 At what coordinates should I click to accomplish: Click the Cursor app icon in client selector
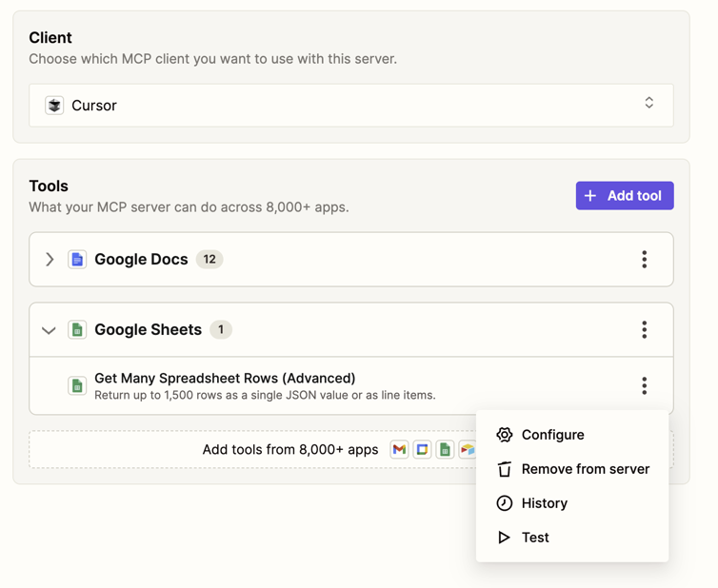(54, 106)
